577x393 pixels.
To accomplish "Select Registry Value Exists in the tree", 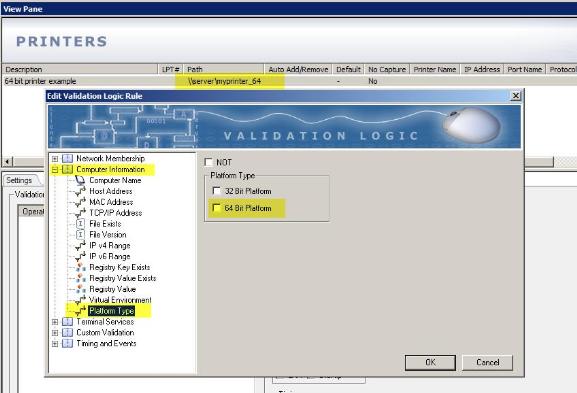I will coord(123,278).
